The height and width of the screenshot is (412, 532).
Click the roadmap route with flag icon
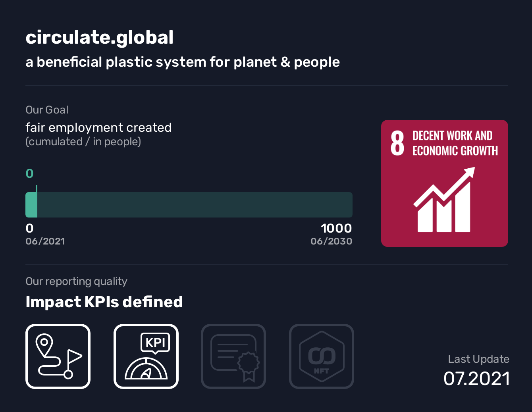(x=58, y=356)
